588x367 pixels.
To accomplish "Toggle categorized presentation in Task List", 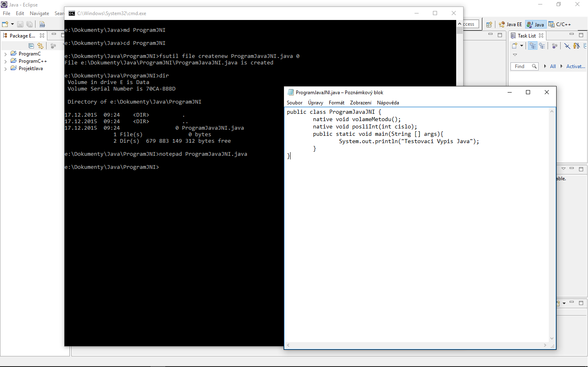I will tap(533, 46).
